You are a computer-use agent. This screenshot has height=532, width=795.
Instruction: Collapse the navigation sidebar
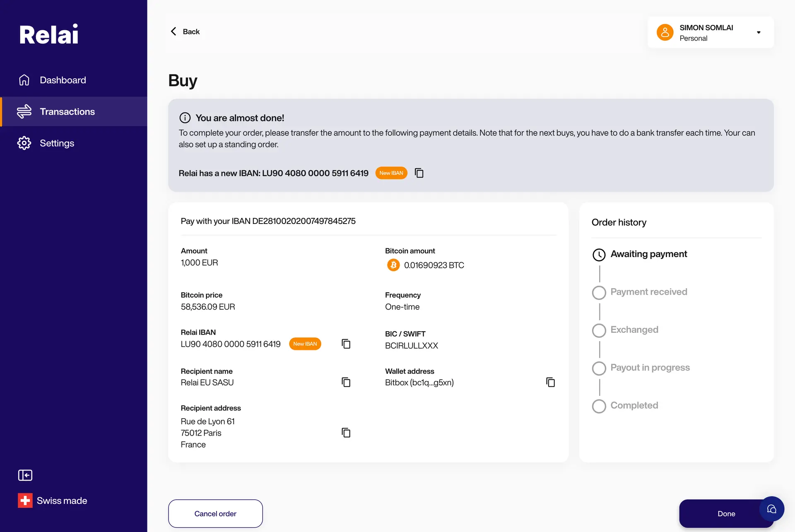25,475
